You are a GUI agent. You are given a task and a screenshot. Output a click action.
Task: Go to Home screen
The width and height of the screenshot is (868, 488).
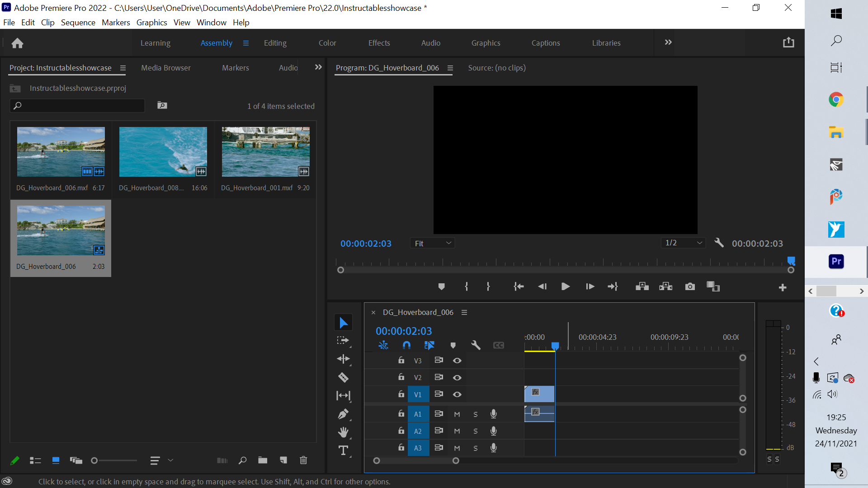[17, 43]
